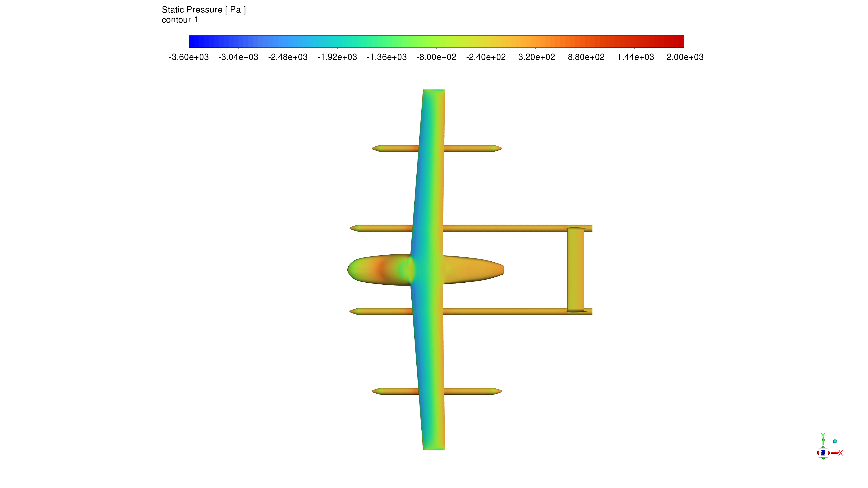Click the 3.20e+02 legend value
868x488 pixels.
coord(536,57)
